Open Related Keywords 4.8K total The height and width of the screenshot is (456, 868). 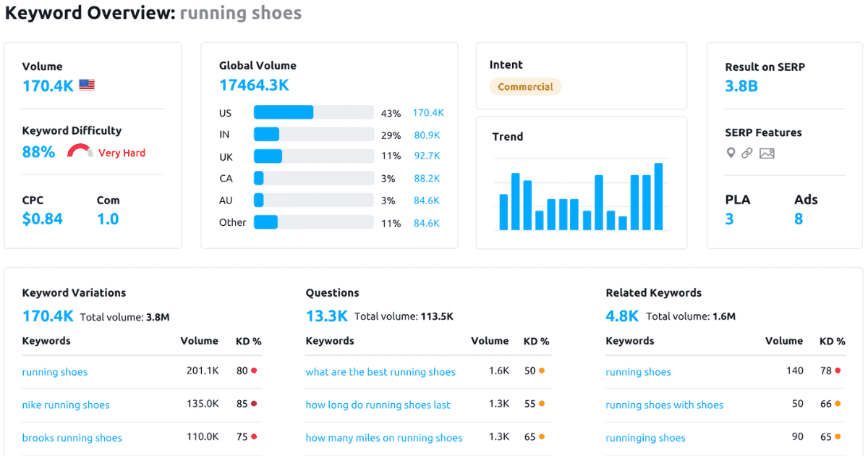622,316
